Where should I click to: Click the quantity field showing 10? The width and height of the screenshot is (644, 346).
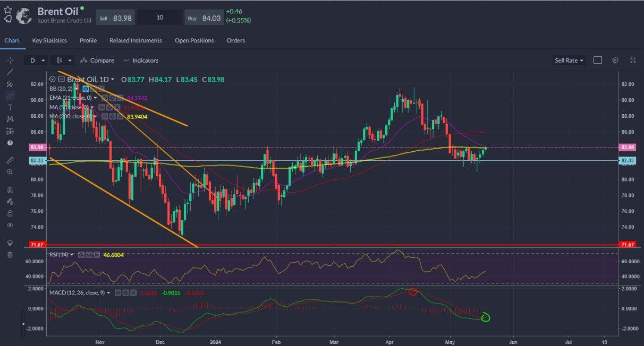159,18
